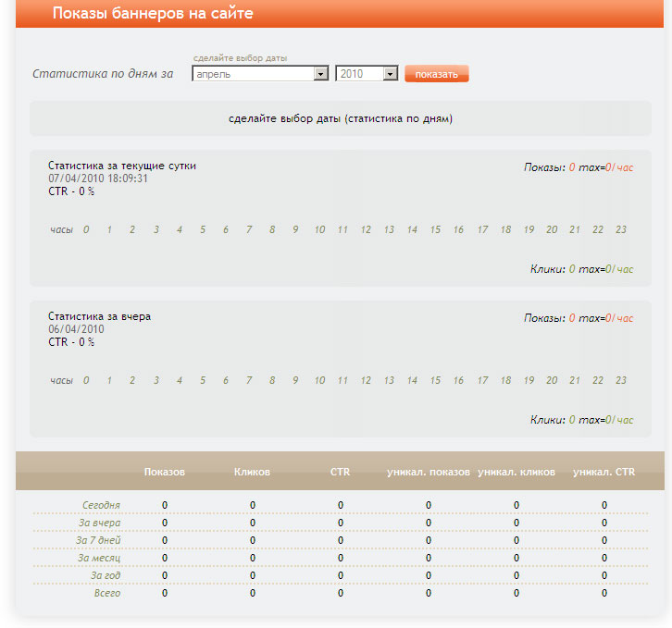Pick the "За месяц" row label
The width and height of the screenshot is (672, 628).
pos(98,558)
